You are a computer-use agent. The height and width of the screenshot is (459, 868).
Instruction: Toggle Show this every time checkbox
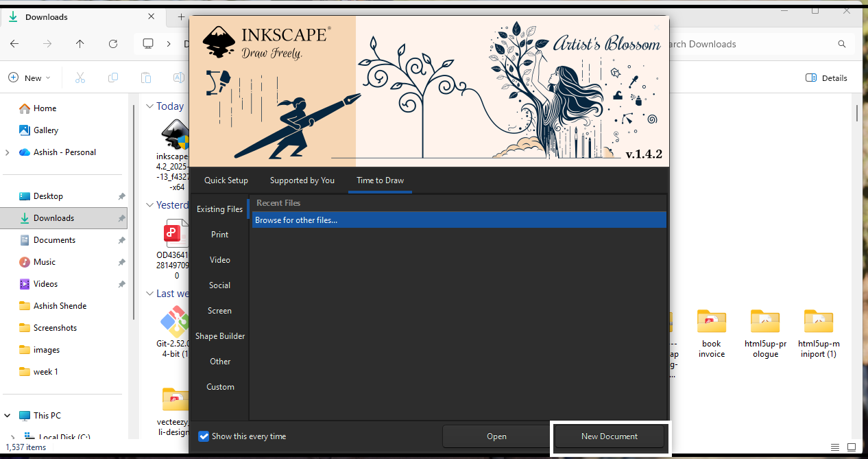[204, 436]
